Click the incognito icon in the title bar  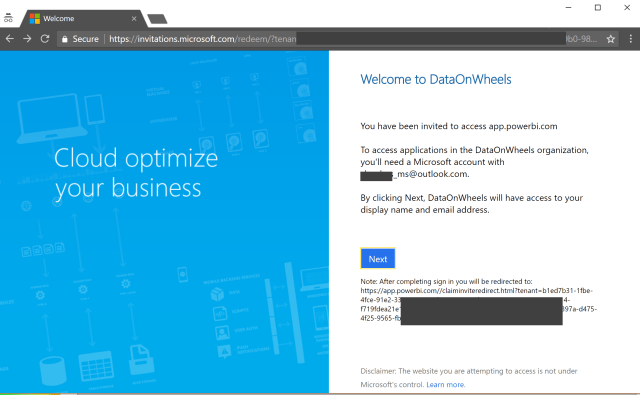pos(8,18)
